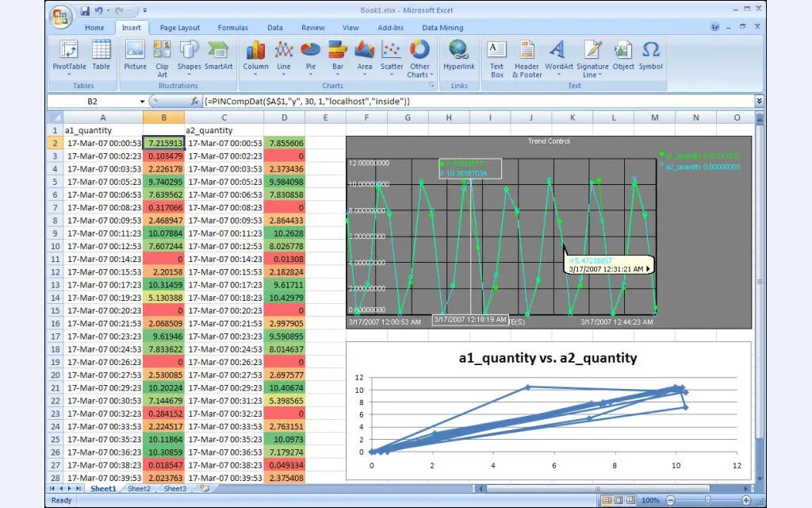Zoom in with the plus button
Screen dimensions: 812x508
746,500
